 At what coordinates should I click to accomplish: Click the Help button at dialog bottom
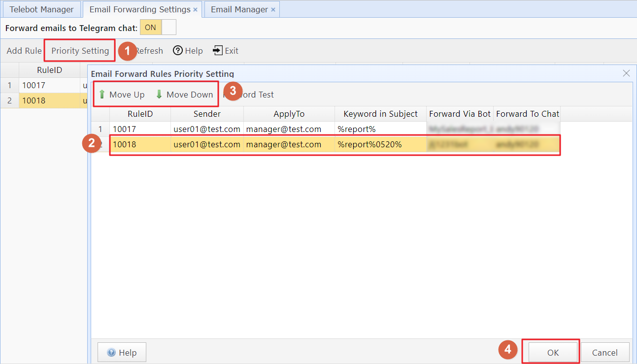(122, 353)
